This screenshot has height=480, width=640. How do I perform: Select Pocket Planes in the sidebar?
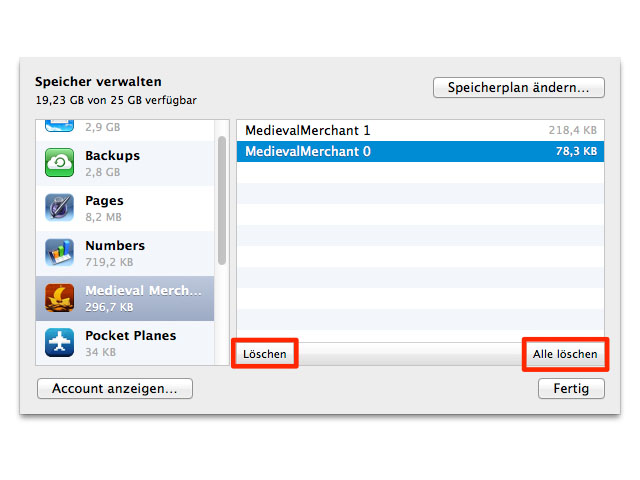pos(130,343)
